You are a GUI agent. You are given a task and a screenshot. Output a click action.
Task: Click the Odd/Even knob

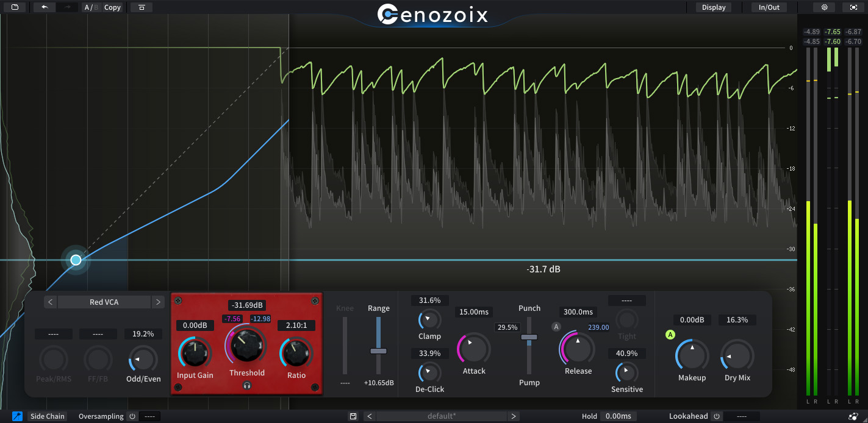[x=143, y=359]
